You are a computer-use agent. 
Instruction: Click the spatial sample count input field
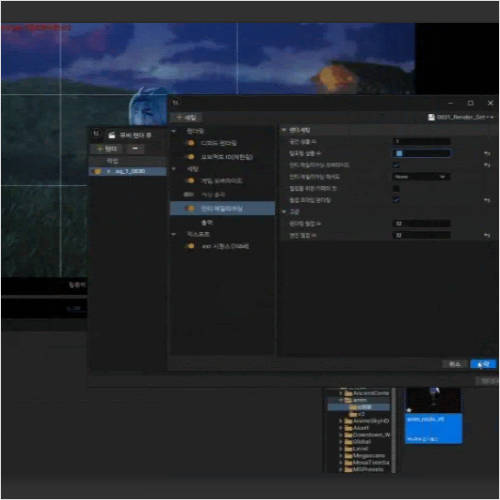422,141
